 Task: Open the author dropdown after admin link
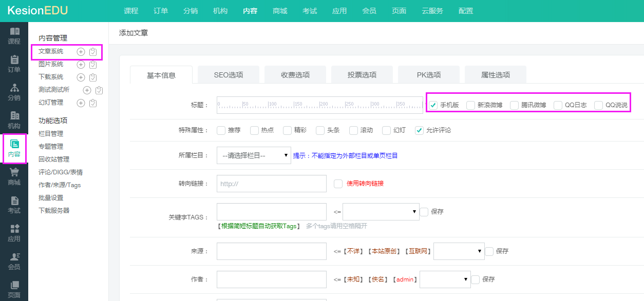[445, 279]
